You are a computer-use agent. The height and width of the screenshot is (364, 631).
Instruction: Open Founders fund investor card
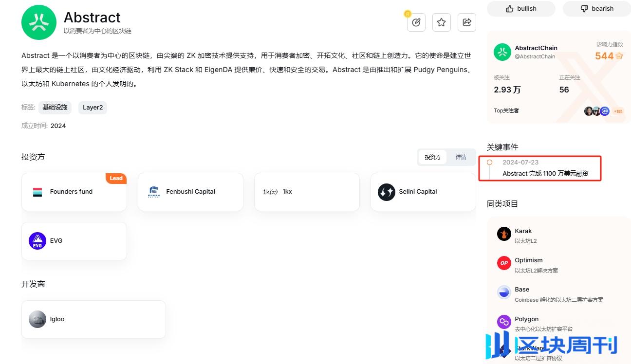[x=74, y=192]
